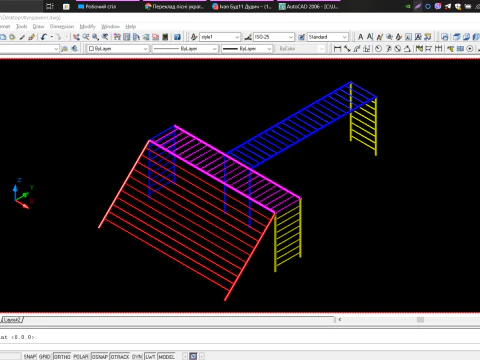Open the Draw menu
The width and height of the screenshot is (480, 360).
(x=38, y=26)
